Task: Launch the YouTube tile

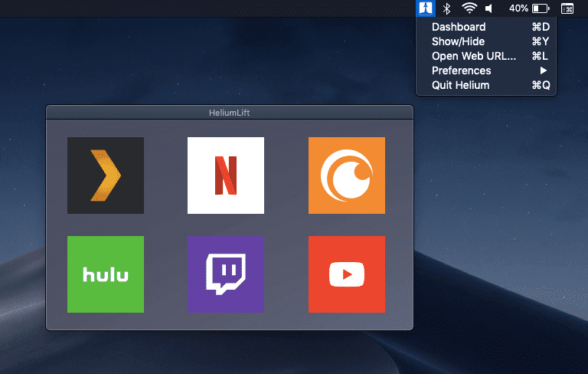Action: point(347,274)
